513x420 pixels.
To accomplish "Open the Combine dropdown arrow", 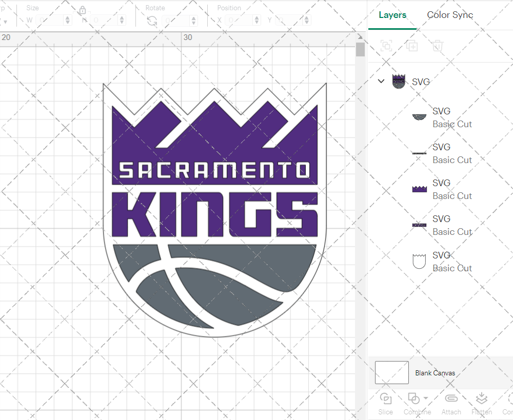I will pos(426,398).
